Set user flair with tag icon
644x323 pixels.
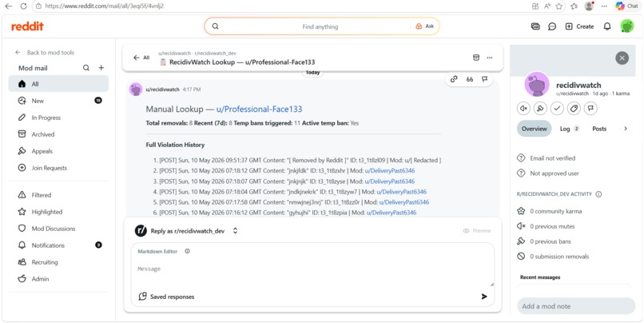tap(574, 109)
